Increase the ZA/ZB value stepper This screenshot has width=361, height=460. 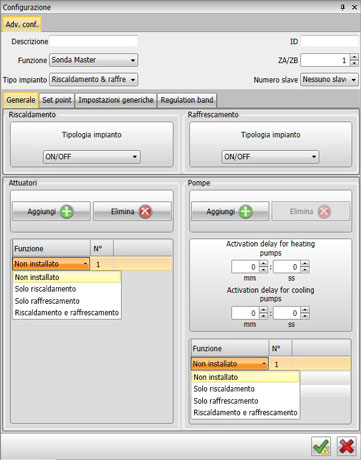pyautogui.click(x=354, y=57)
